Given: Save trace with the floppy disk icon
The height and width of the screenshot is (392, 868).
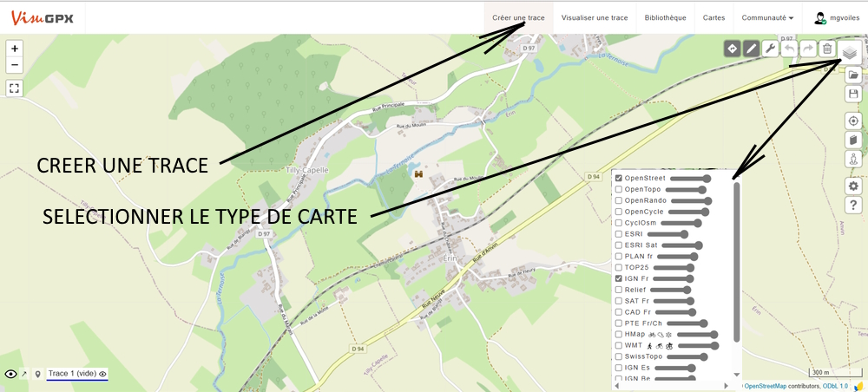Looking at the screenshot, I should pos(853,94).
